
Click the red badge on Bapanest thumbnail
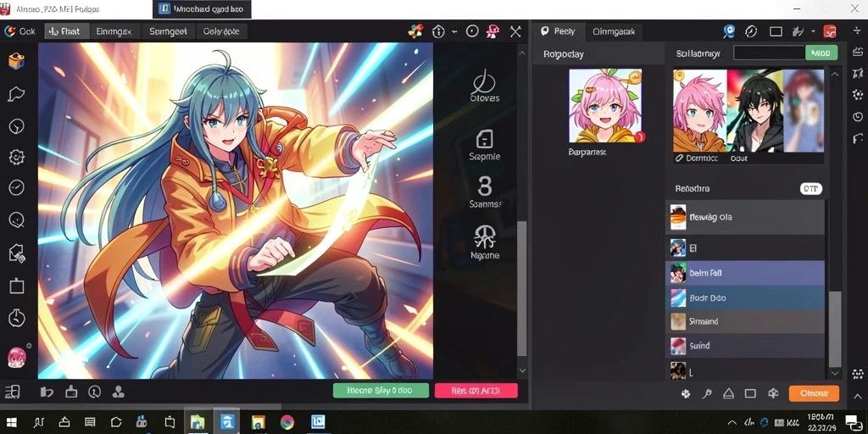[x=640, y=137]
